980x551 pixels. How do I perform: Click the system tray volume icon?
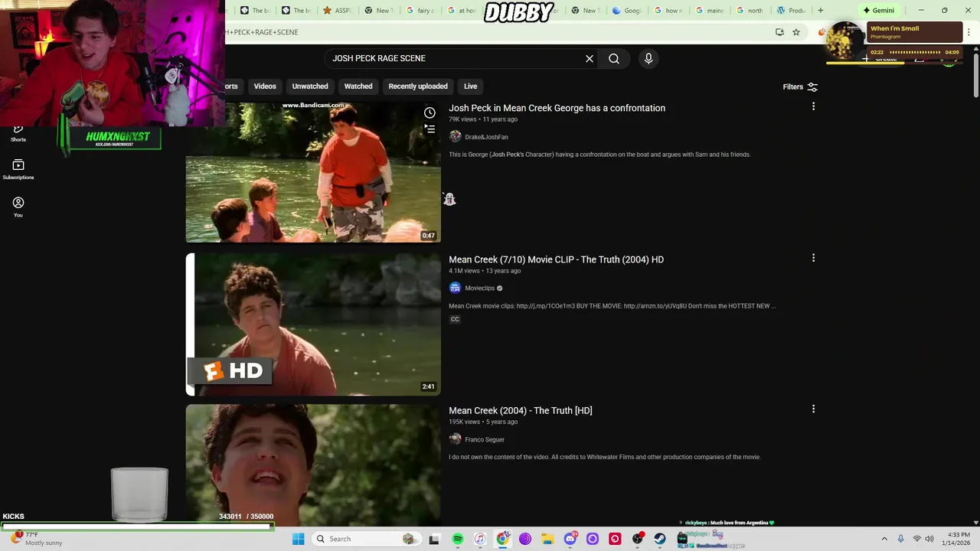tap(929, 539)
